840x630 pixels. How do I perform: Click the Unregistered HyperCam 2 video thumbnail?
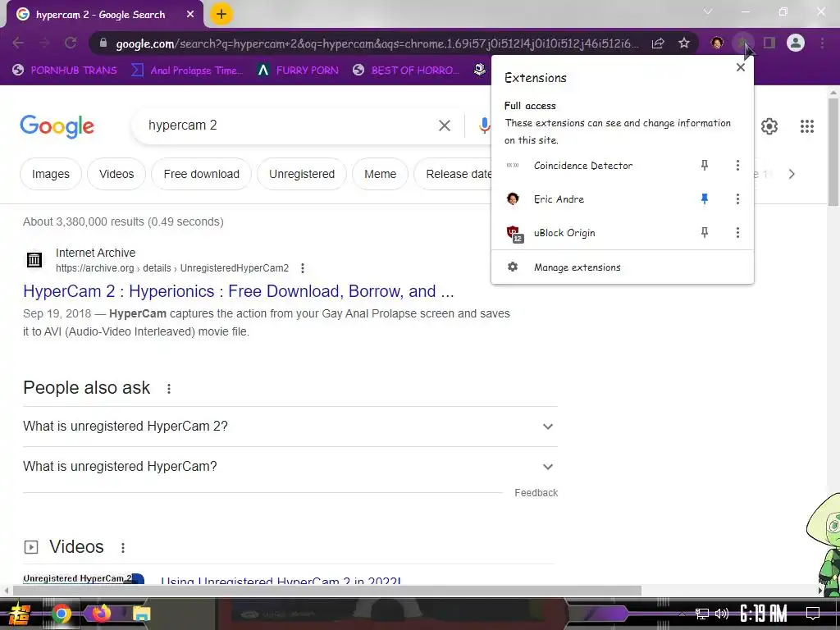coord(84,578)
